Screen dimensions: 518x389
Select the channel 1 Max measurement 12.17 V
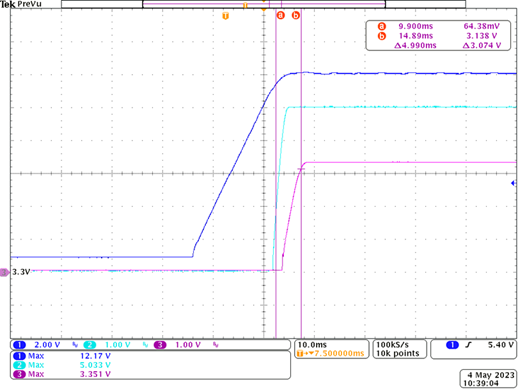pyautogui.click(x=95, y=356)
